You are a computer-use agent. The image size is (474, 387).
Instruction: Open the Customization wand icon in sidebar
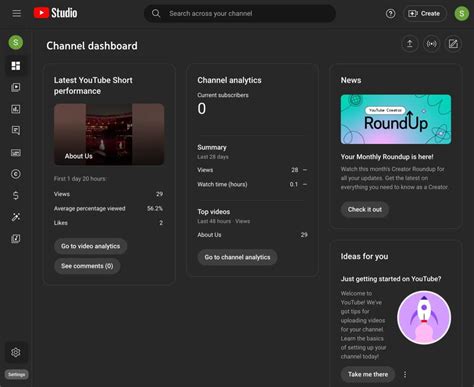tap(16, 217)
